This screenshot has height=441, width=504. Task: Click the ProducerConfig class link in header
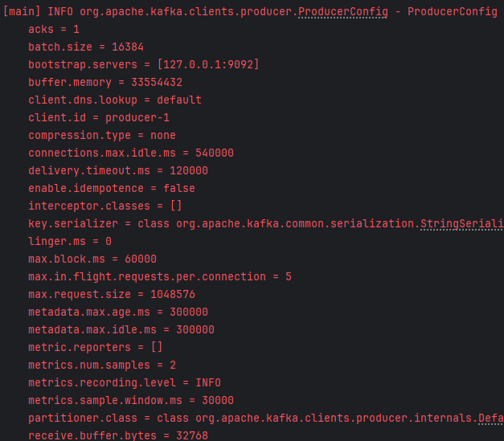pyautogui.click(x=343, y=12)
